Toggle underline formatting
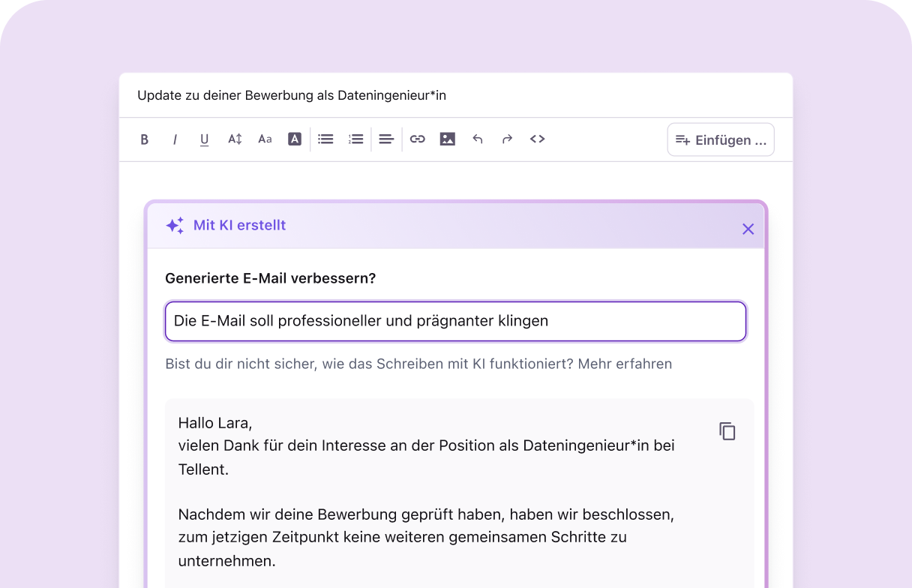Screen dimensions: 912x588 (204, 139)
